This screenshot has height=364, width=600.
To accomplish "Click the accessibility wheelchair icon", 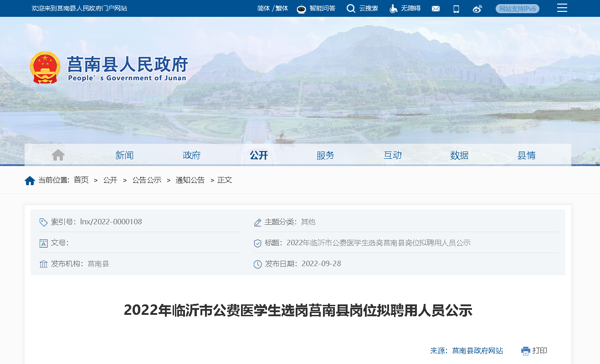I will coord(394,9).
